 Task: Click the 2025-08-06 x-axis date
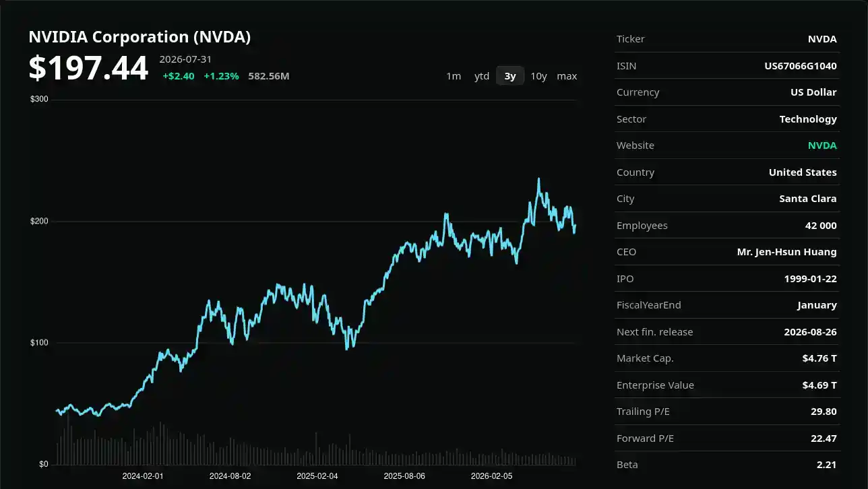click(404, 476)
